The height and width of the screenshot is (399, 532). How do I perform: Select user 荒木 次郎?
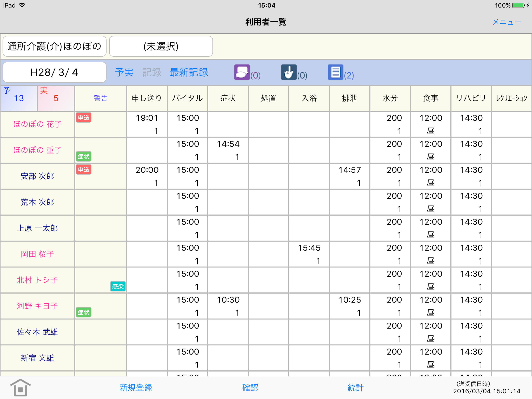point(37,202)
